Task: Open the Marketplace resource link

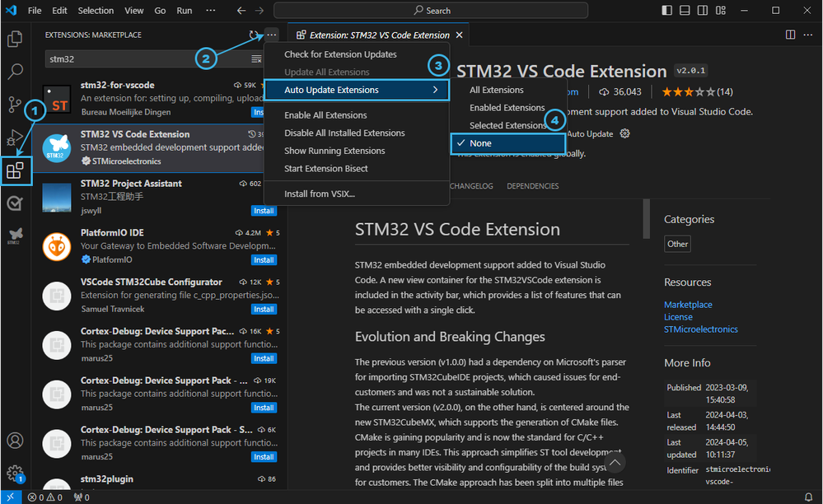Action: point(688,305)
